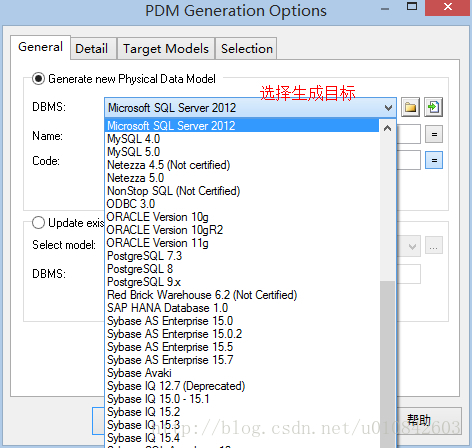
Task: Click the folder icon beside DBMS dropdown
Action: [x=410, y=107]
